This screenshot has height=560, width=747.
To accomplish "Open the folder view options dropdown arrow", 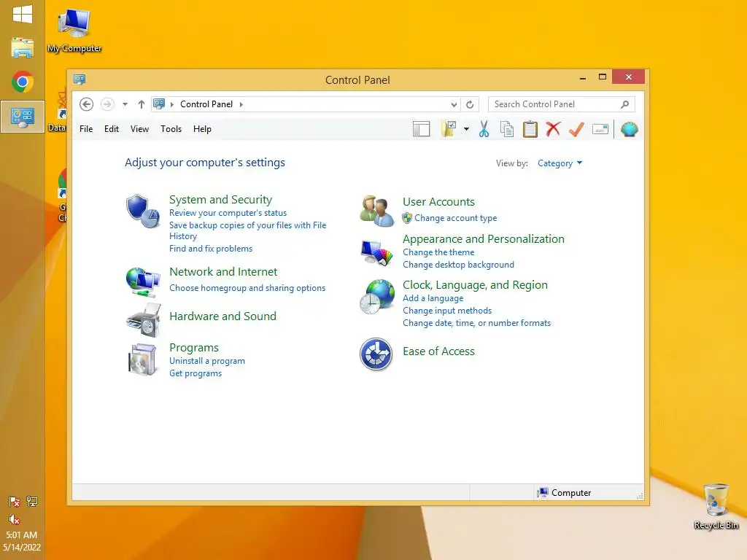I will [466, 129].
